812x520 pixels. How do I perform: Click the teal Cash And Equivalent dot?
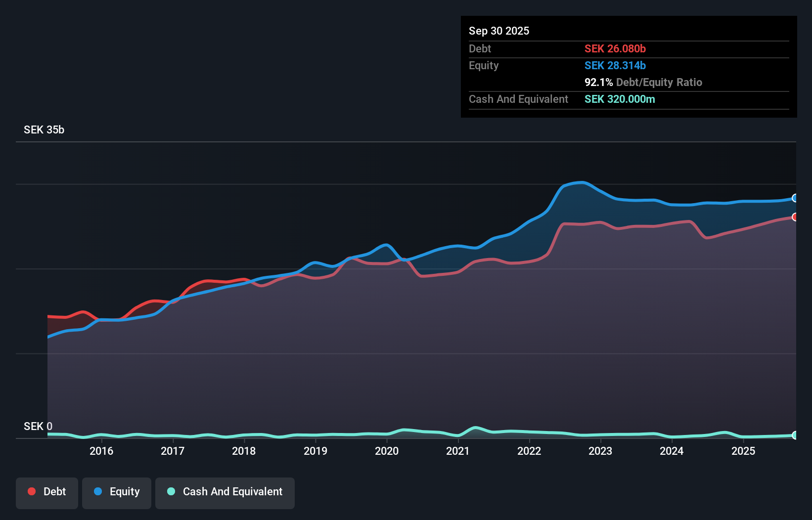tap(171, 491)
